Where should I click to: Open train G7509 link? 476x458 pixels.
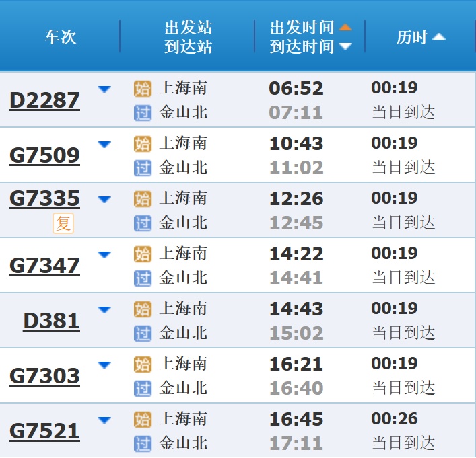44,155
